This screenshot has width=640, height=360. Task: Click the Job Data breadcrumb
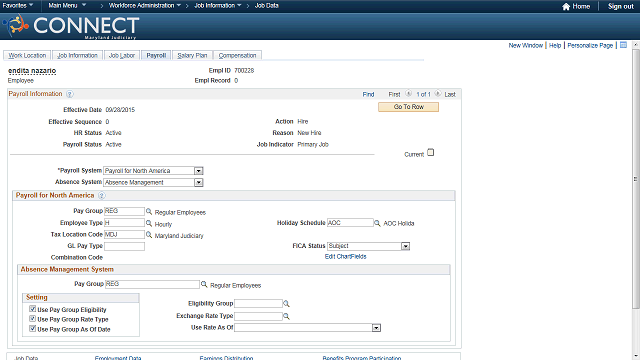(267, 5)
